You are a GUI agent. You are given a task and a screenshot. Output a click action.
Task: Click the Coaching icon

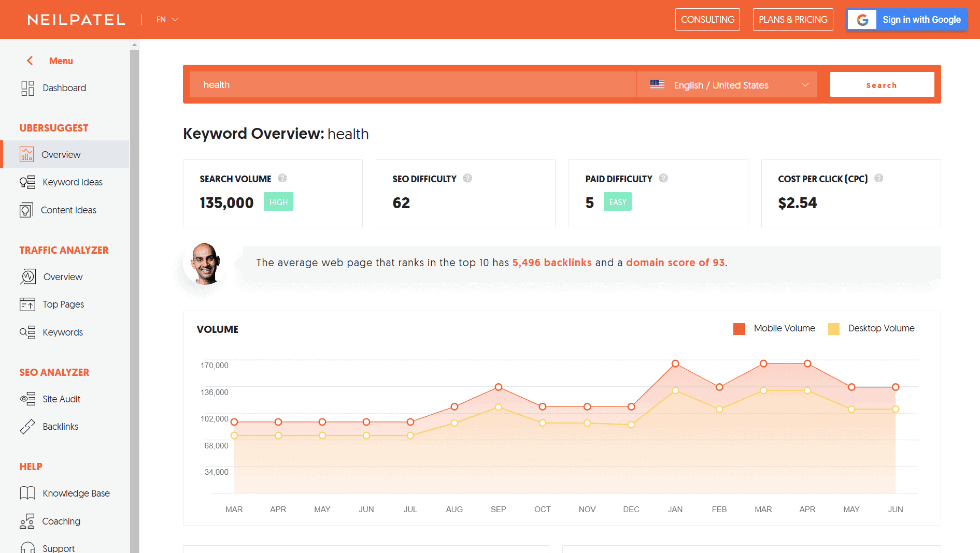pyautogui.click(x=27, y=521)
